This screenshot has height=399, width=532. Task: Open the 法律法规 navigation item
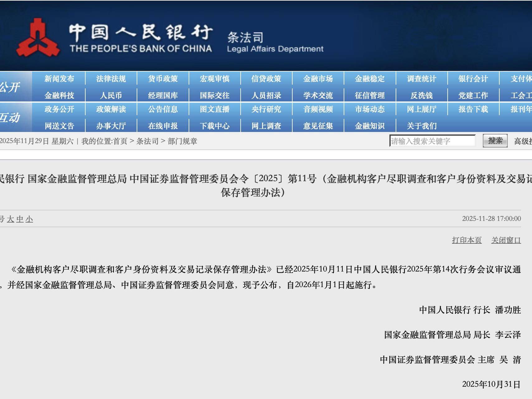[111, 79]
